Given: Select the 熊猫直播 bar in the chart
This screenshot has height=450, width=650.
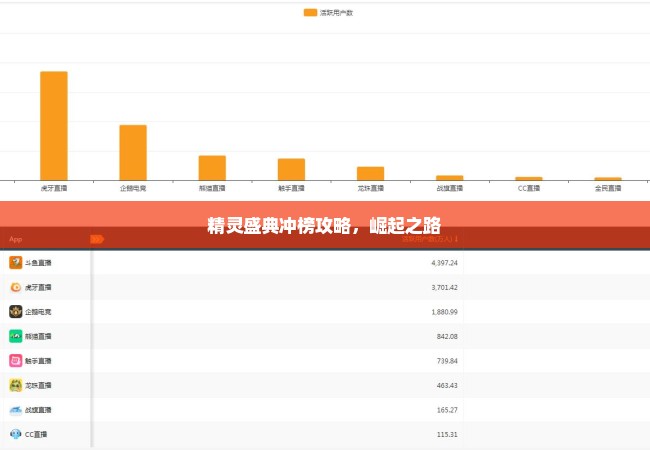Looking at the screenshot, I should [x=212, y=168].
